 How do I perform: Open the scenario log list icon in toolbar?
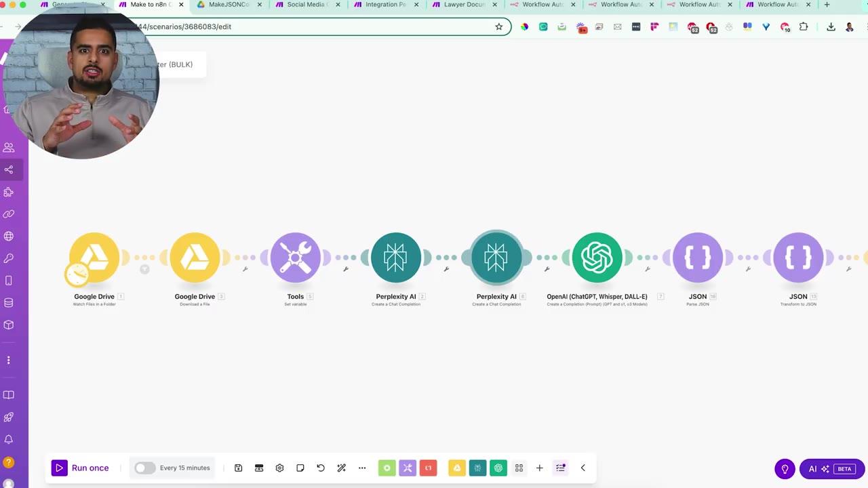click(x=561, y=468)
